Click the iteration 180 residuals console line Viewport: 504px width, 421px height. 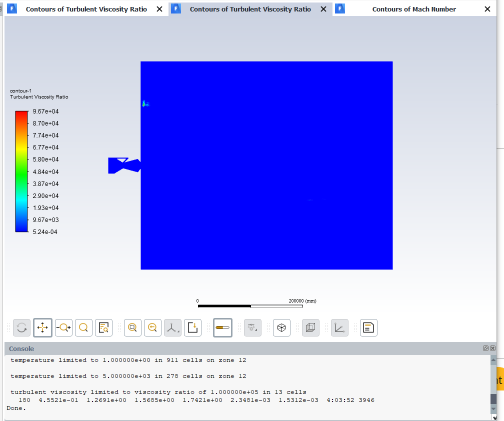tap(196, 400)
